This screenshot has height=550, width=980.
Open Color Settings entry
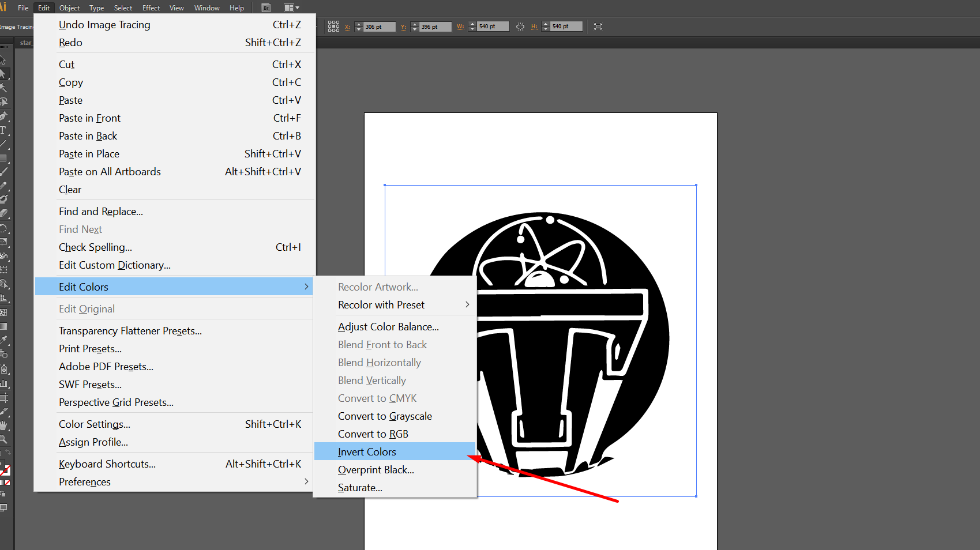click(174, 424)
